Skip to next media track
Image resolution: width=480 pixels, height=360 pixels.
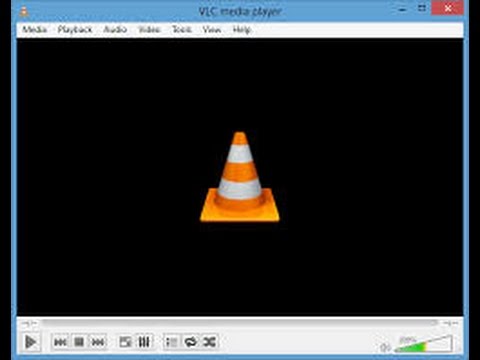[98, 342]
